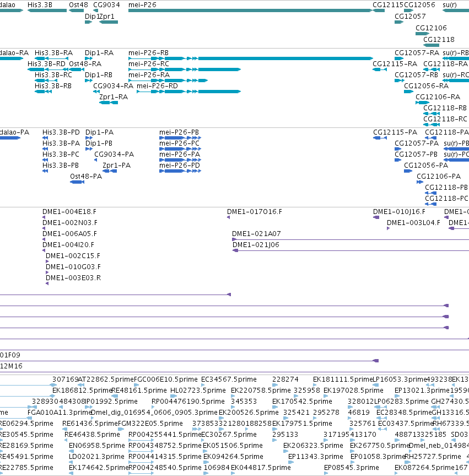Select the DME1-021A07 clone line
The image size is (469, 476).
pyautogui.click(x=351, y=239)
